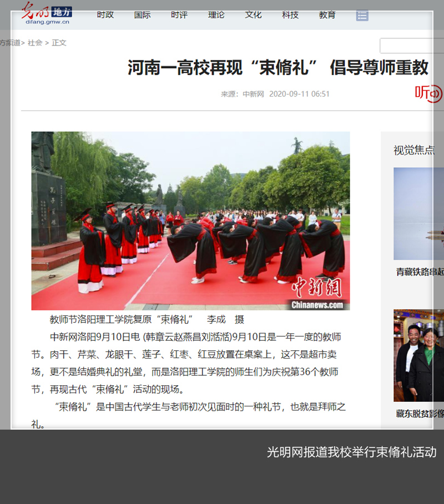Image resolution: width=444 pixels, height=504 pixels.
Task: Select 时评 in the top navigation
Action: coord(179,15)
